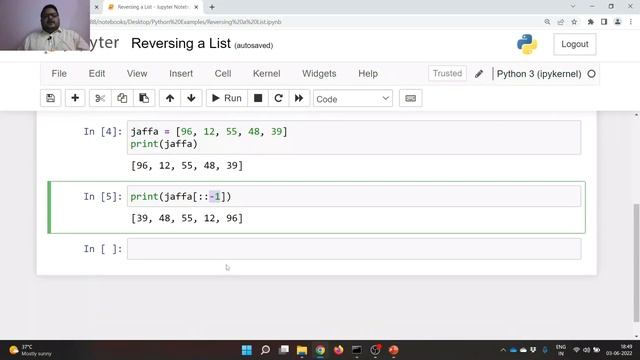Open browser three-dot menu

coord(631,22)
